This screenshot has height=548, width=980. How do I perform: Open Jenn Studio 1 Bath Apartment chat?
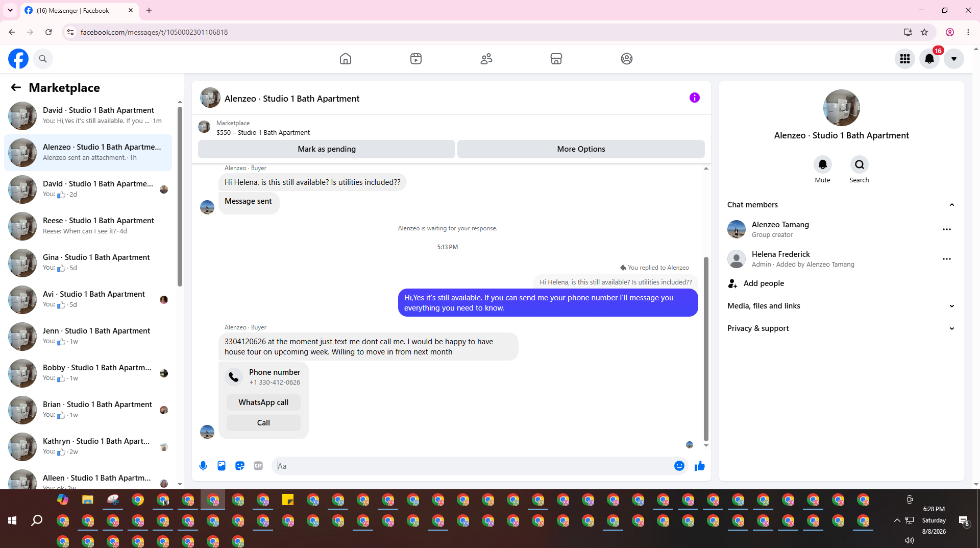pyautogui.click(x=88, y=337)
